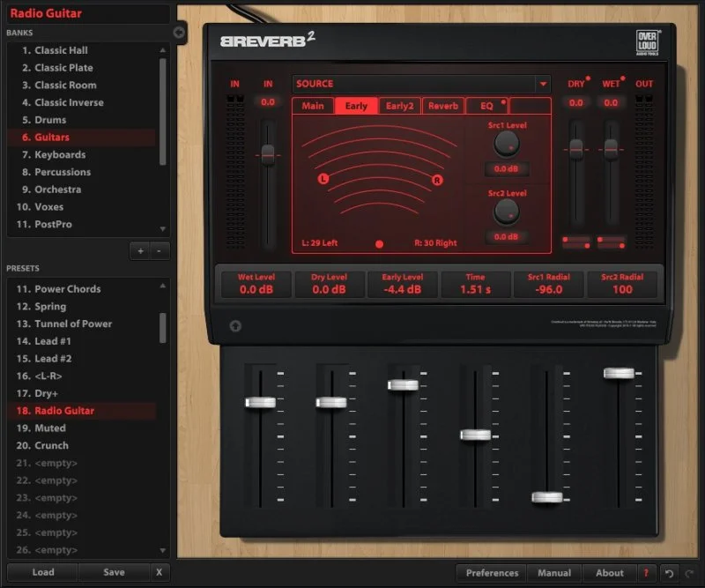This screenshot has height=588, width=705.
Task: Click the Src1 Level knob
Action: click(506, 144)
